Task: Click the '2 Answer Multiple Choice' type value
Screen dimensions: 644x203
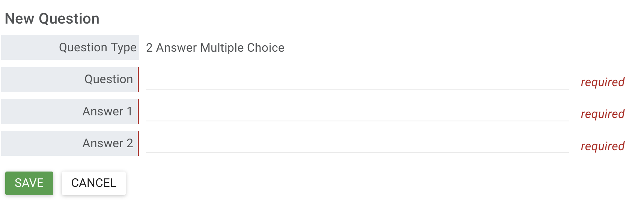Action: click(215, 48)
